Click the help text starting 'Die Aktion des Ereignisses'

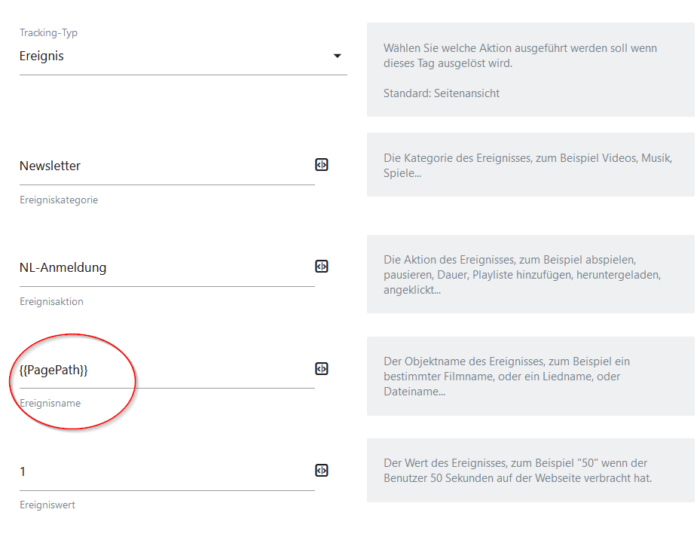point(522,275)
